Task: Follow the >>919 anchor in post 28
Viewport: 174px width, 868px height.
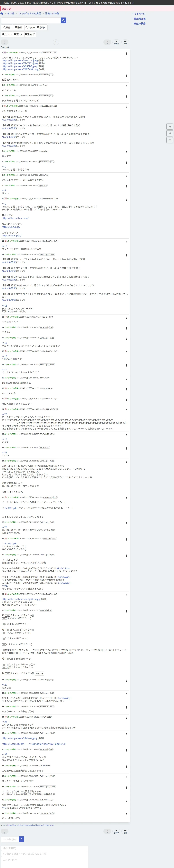Action: [x=5, y=586]
